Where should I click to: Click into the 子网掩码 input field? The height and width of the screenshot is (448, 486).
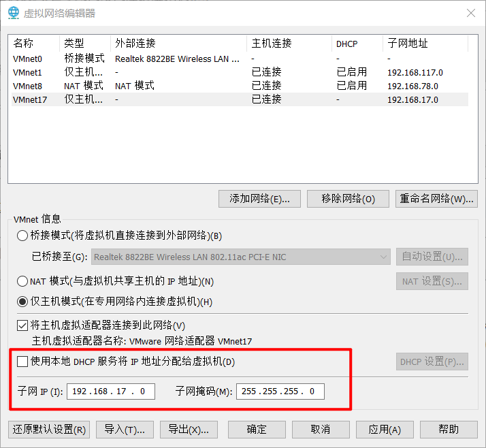[x=280, y=391]
